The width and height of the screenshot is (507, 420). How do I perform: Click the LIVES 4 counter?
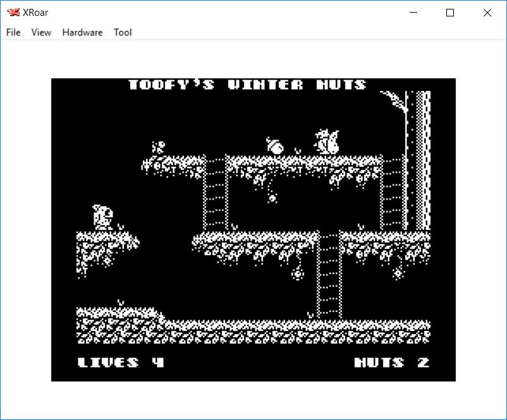pos(120,363)
